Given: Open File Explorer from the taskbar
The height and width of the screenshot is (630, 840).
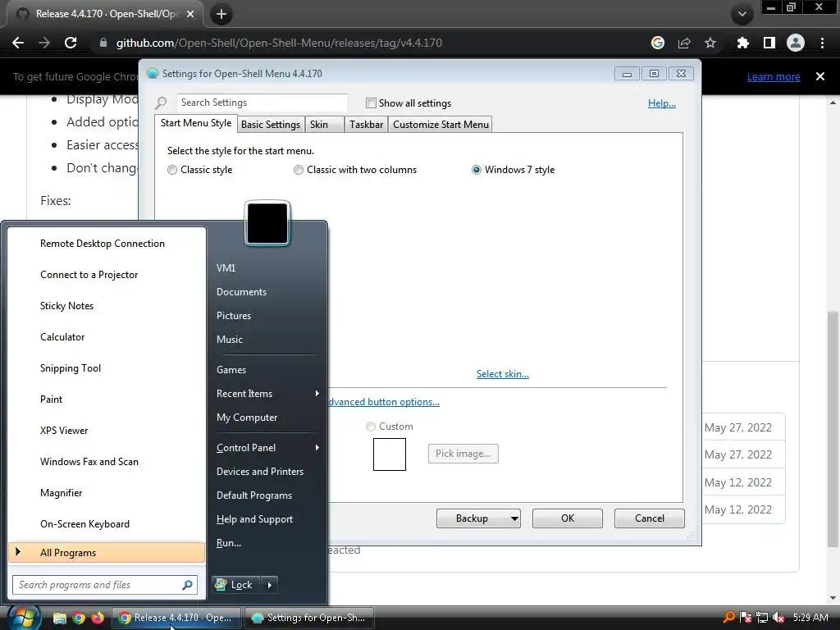Looking at the screenshot, I should click(x=59, y=619).
